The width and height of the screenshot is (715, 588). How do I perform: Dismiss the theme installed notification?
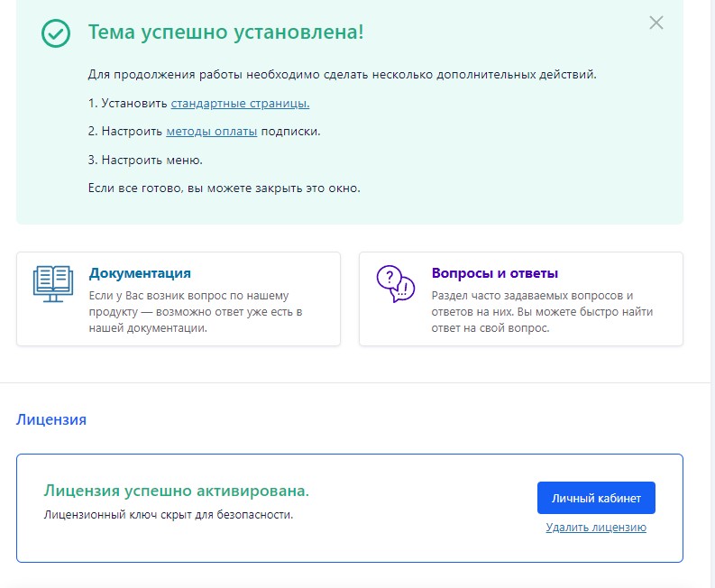(x=656, y=23)
